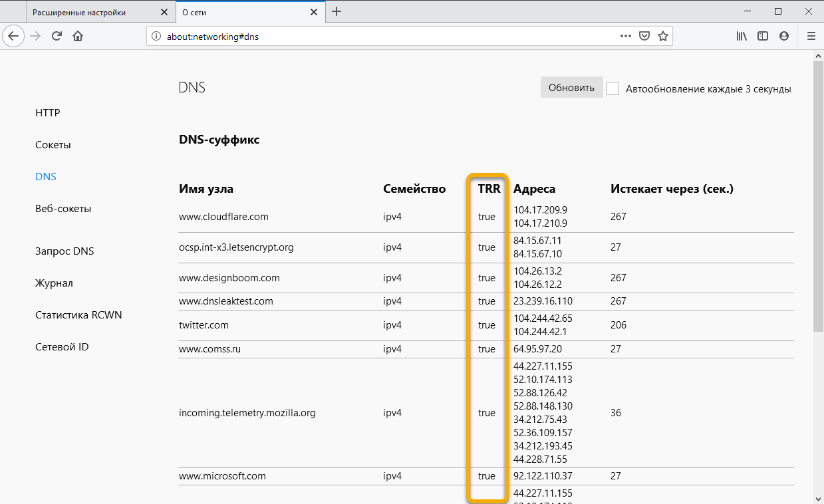Click 'Имя узла' column header
Image resolution: width=824 pixels, height=504 pixels.
pyautogui.click(x=206, y=189)
